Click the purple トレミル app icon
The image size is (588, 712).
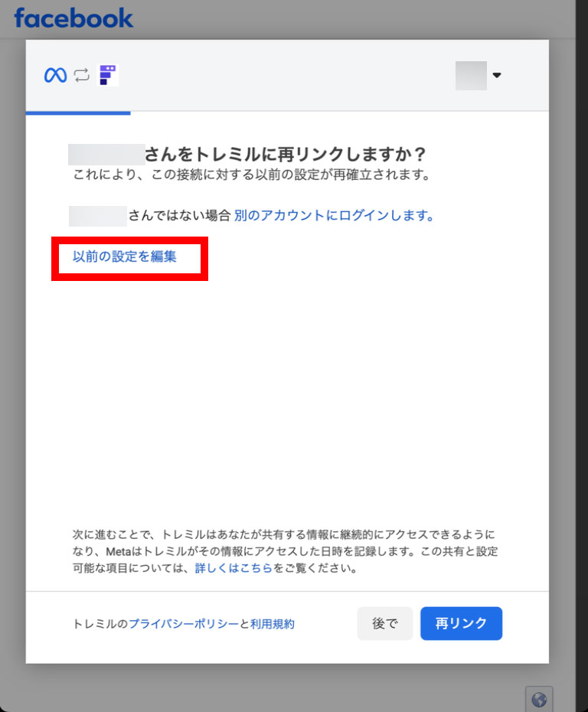(x=108, y=75)
